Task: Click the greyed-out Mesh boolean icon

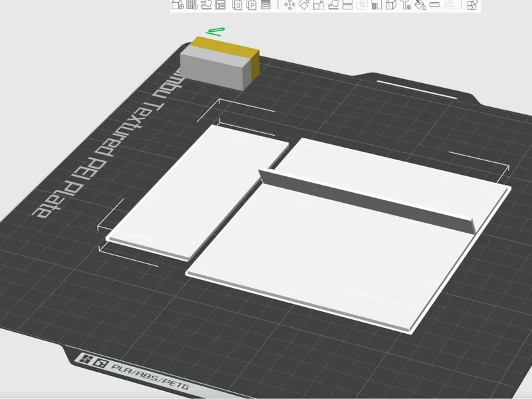Action: tap(362, 5)
